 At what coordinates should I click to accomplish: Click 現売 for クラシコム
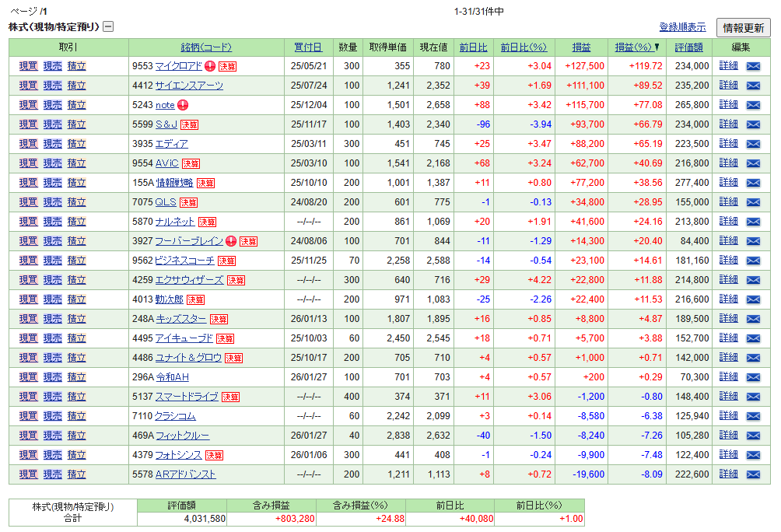(52, 416)
